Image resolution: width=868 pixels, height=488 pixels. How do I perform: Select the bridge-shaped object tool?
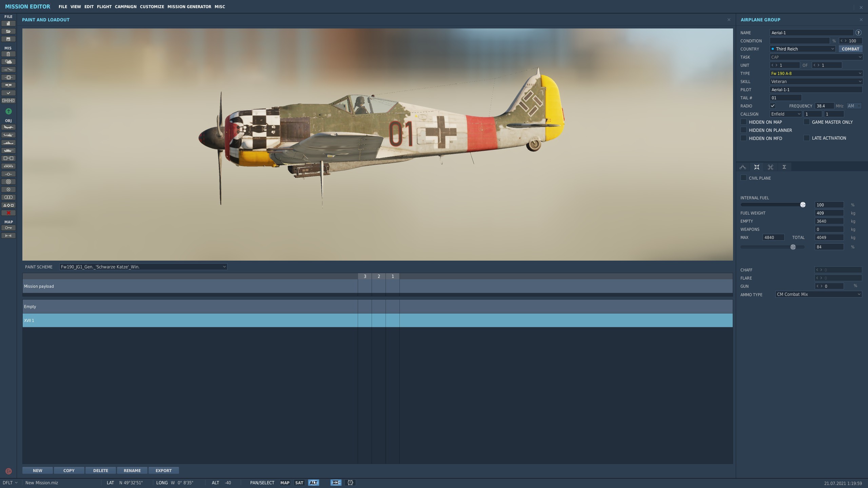[8, 166]
